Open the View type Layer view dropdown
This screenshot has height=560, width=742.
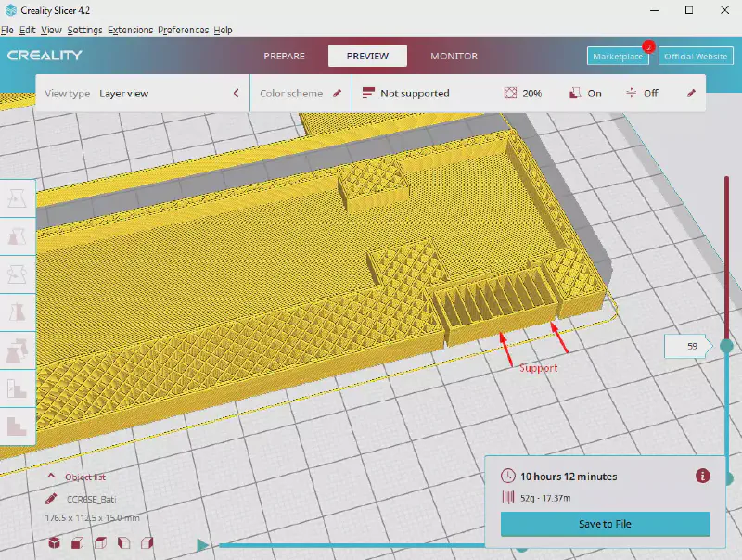click(x=142, y=94)
